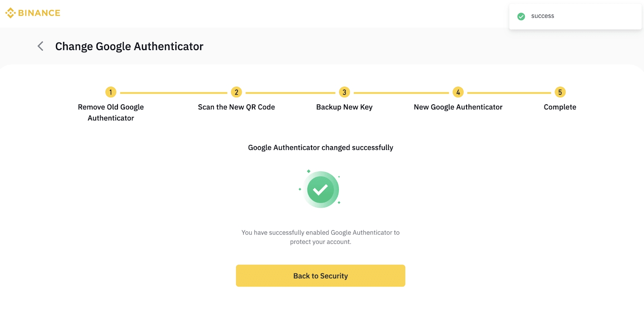
Task: Click the green check icon in the success toast
Action: click(x=521, y=17)
